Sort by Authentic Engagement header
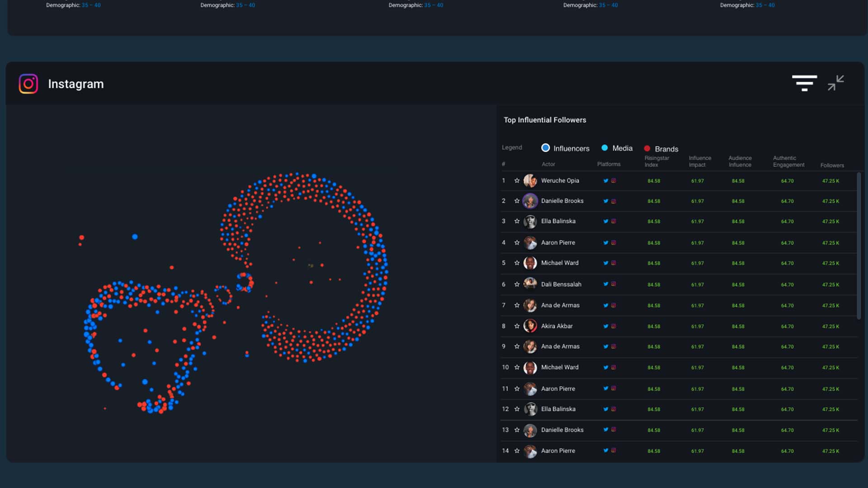The width and height of the screenshot is (868, 488). coord(788,161)
